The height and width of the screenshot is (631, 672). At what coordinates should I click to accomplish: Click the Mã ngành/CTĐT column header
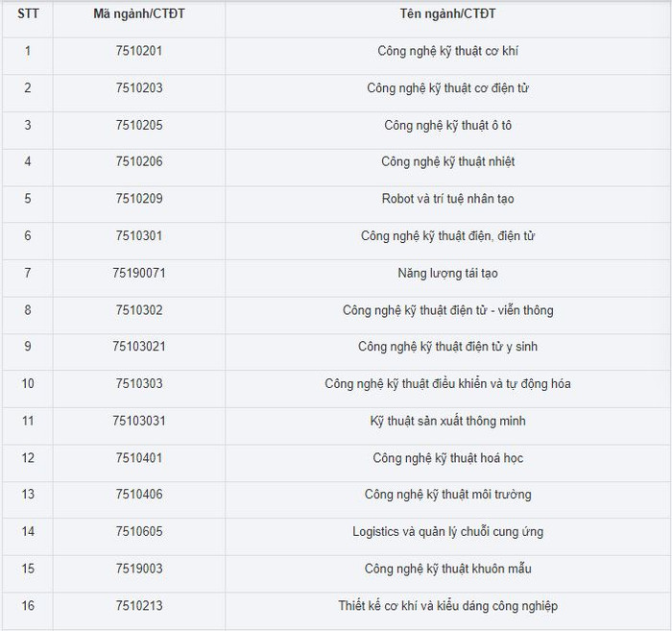[139, 14]
